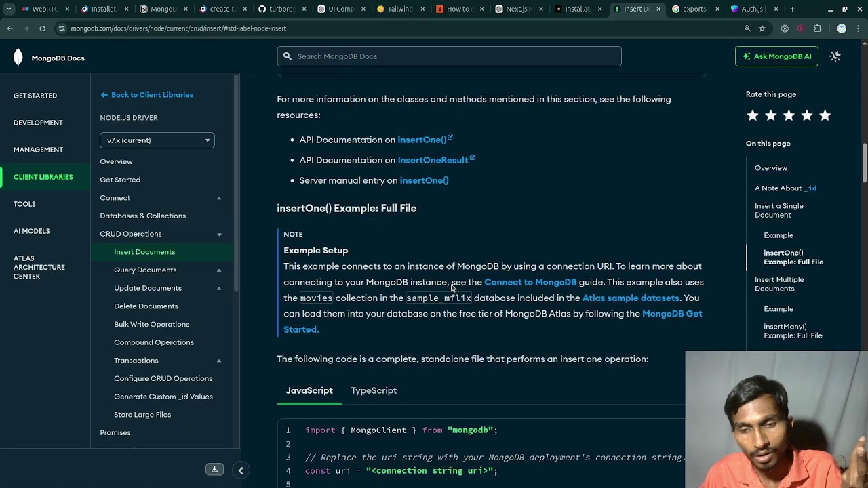
Task: Open Databases & Collections in sidebar
Action: [142, 216]
